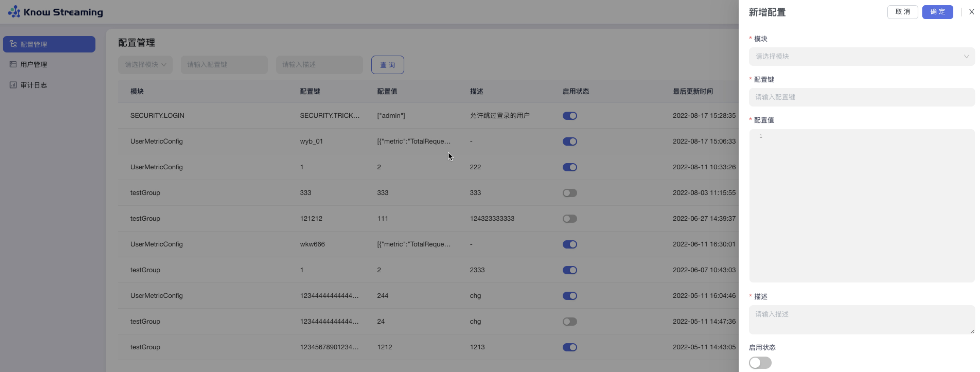Click the chevron in the 模块 select field
Viewport: 980px width, 372px height.
click(x=966, y=57)
